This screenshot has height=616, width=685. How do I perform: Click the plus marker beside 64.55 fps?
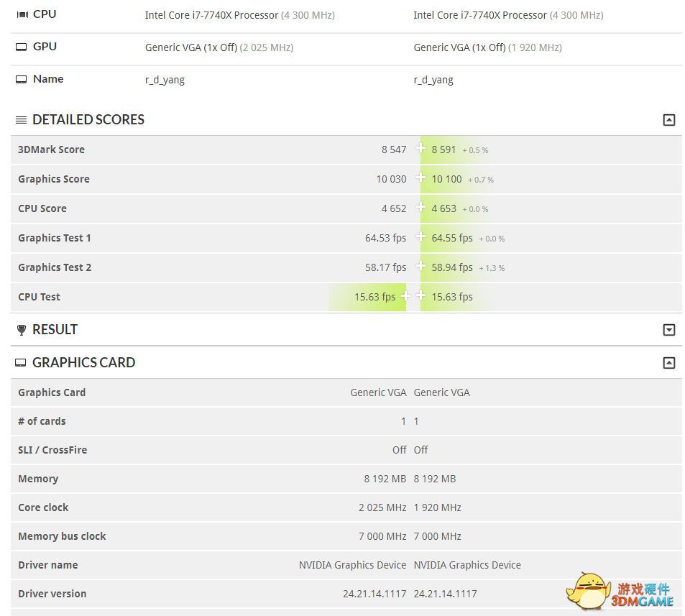coord(420,236)
